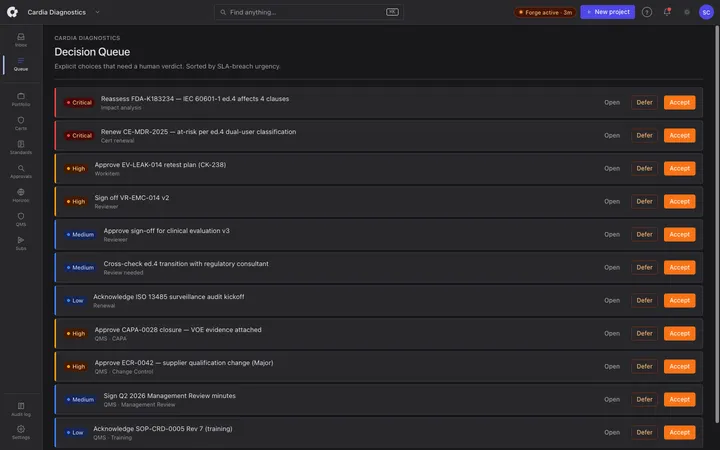Open 'Sign Q2 2026 Management Review minutes'
Viewport: 720px width, 450px height.
pos(169,396)
